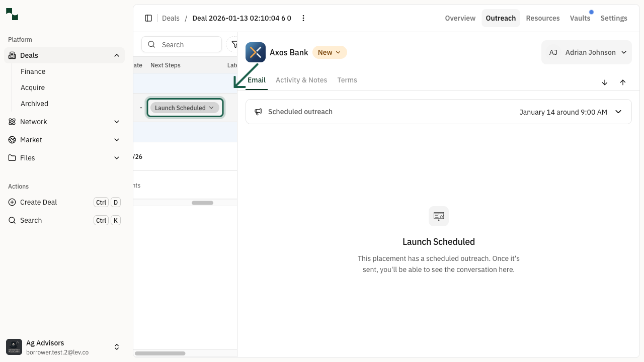Image resolution: width=644 pixels, height=362 pixels.
Task: Click the downward arrow above the outreach panel
Action: coord(605,82)
